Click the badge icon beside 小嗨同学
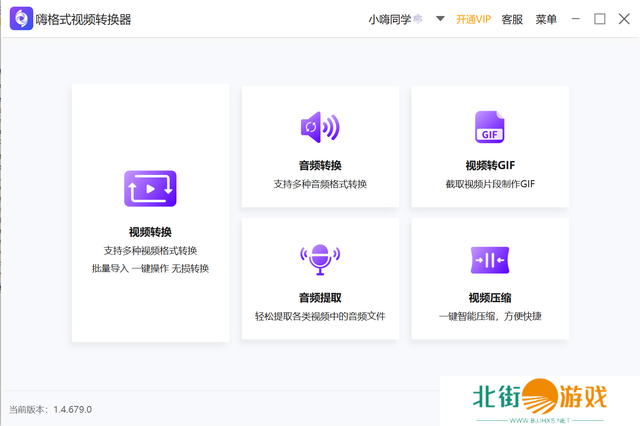The width and height of the screenshot is (640, 426). (418, 19)
